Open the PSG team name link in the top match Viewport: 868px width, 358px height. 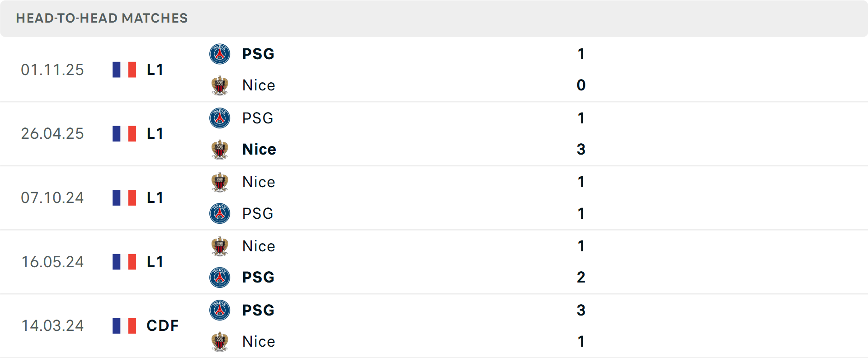click(258, 54)
